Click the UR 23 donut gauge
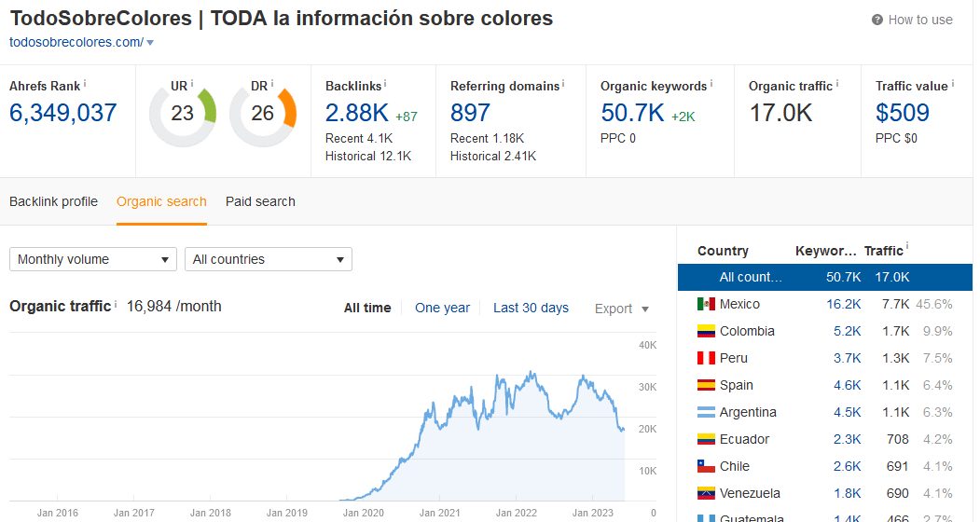 [183, 114]
